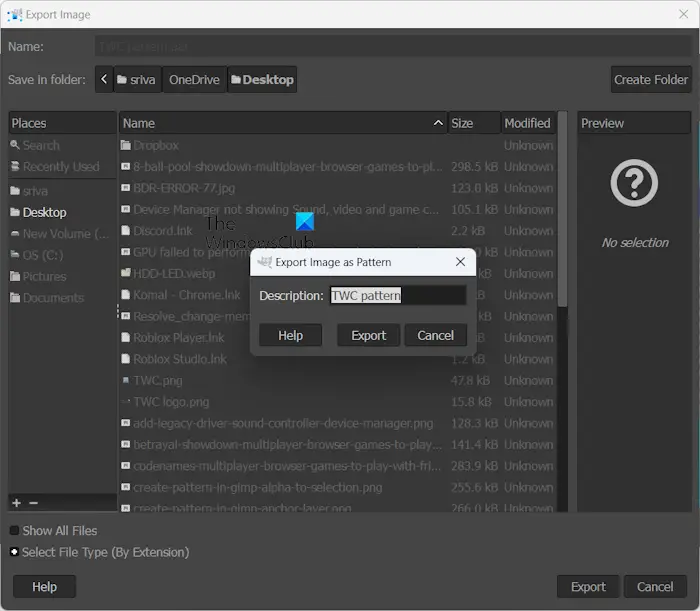Select OneDrive in the path bar
700x611 pixels.
(x=194, y=79)
